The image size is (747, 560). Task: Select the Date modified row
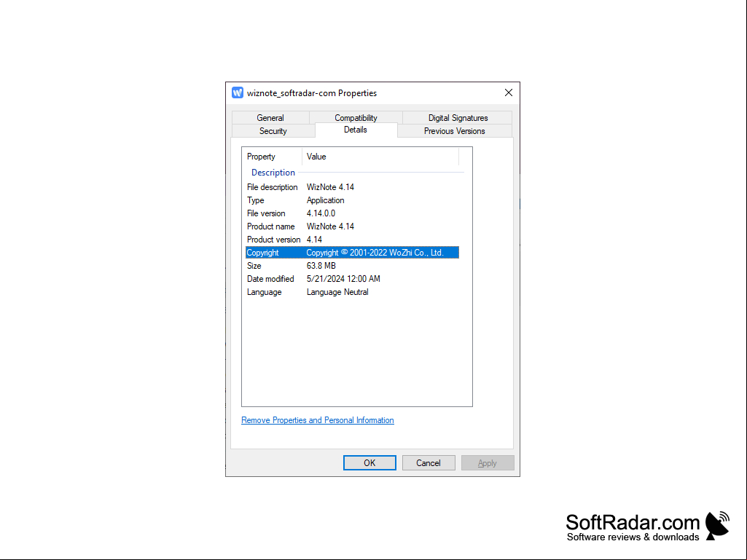[352, 279]
